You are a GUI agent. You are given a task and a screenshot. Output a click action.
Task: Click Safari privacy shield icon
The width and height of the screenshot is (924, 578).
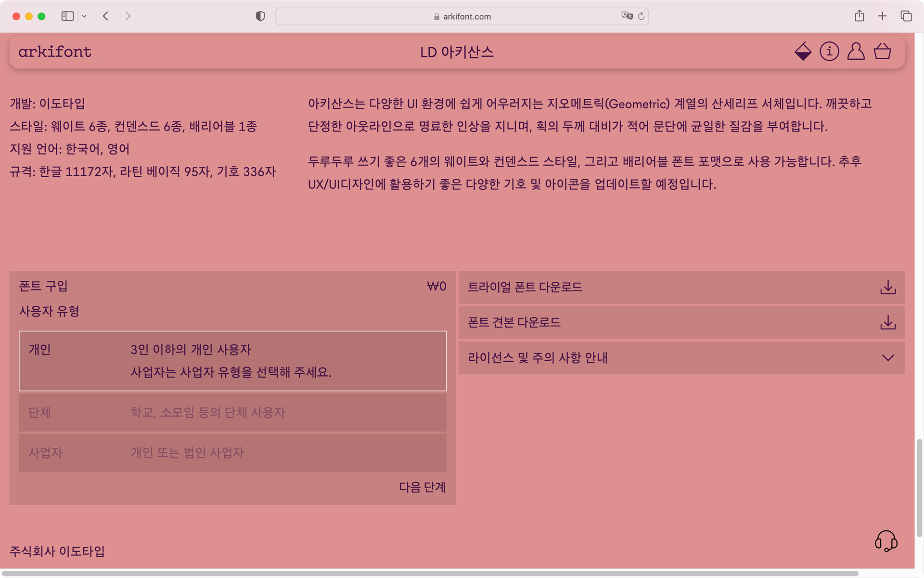(260, 16)
